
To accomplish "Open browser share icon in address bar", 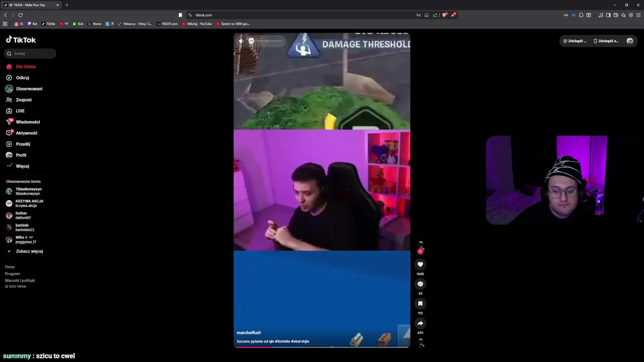I will click(x=435, y=15).
